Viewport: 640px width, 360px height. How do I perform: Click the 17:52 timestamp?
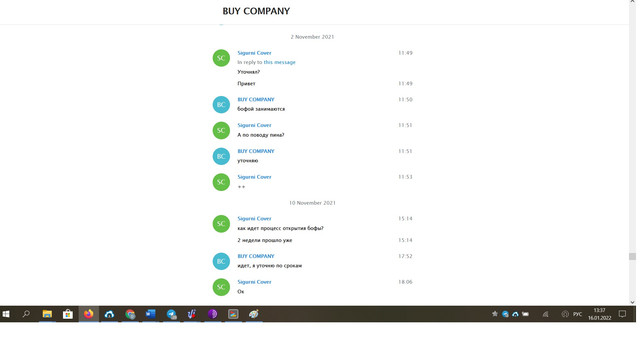point(405,256)
